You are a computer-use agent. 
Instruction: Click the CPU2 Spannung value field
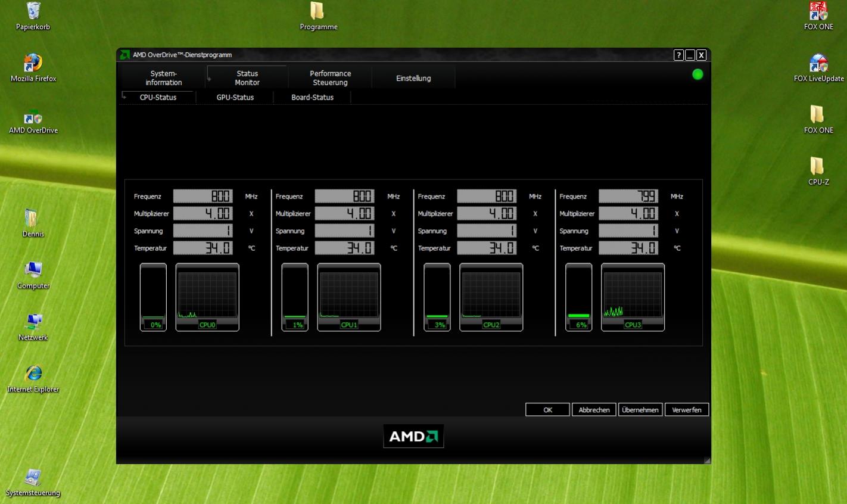click(x=487, y=231)
